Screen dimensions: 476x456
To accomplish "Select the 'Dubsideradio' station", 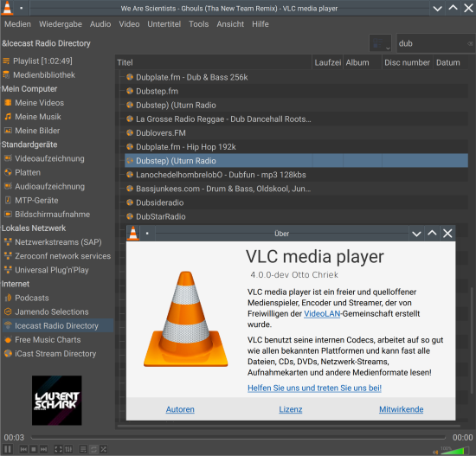I will 296,202.
